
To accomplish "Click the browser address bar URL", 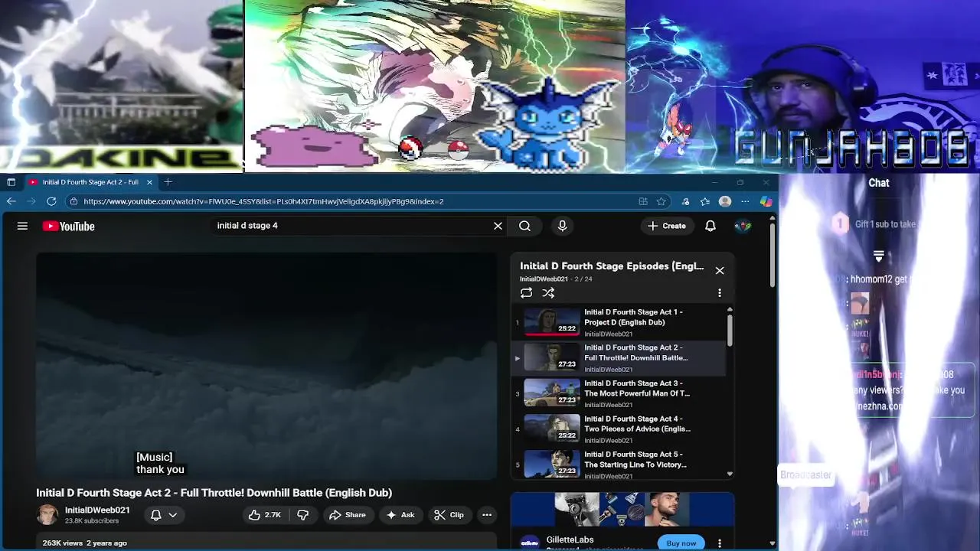I will coord(263,201).
